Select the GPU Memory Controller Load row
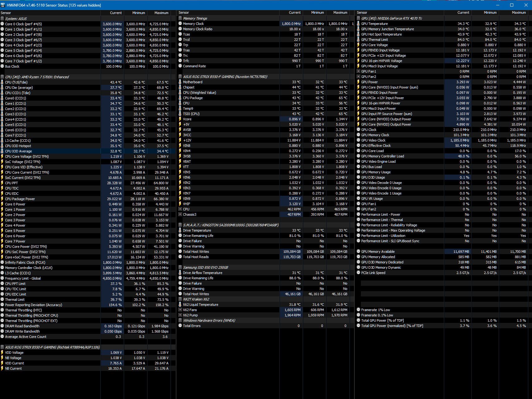 (x=442, y=156)
